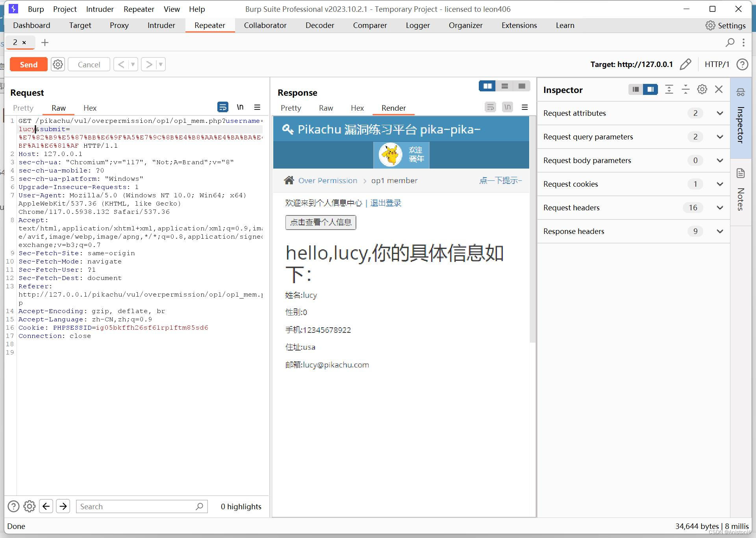The height and width of the screenshot is (538, 756).
Task: Switch to the Decoder tab
Action: [320, 25]
